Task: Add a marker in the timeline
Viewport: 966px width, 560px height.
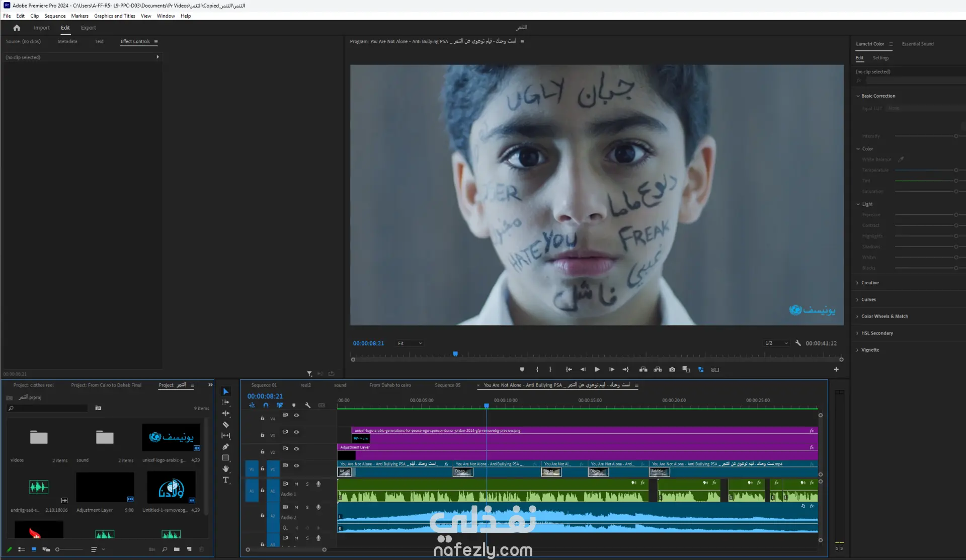Action: [x=294, y=405]
